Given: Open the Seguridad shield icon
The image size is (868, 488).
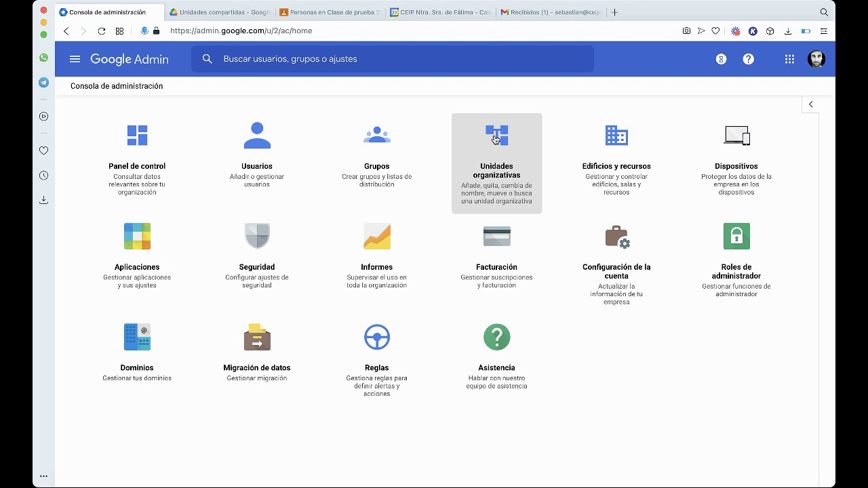Looking at the screenshot, I should (x=257, y=236).
